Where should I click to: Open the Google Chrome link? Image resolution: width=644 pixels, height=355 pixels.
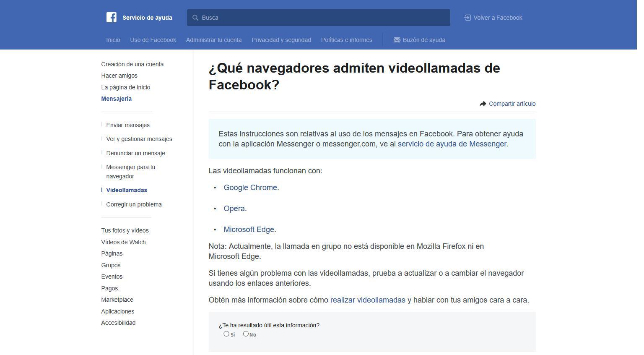click(250, 188)
